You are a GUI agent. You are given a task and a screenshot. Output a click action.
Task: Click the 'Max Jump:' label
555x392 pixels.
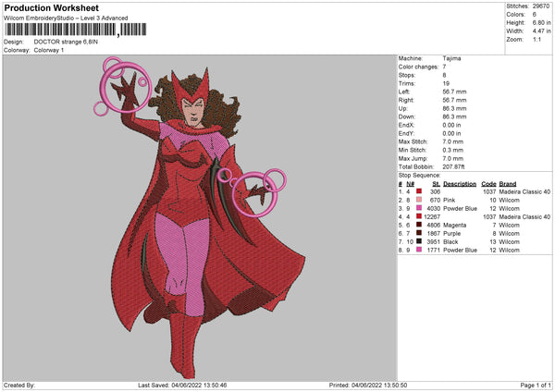tap(413, 158)
